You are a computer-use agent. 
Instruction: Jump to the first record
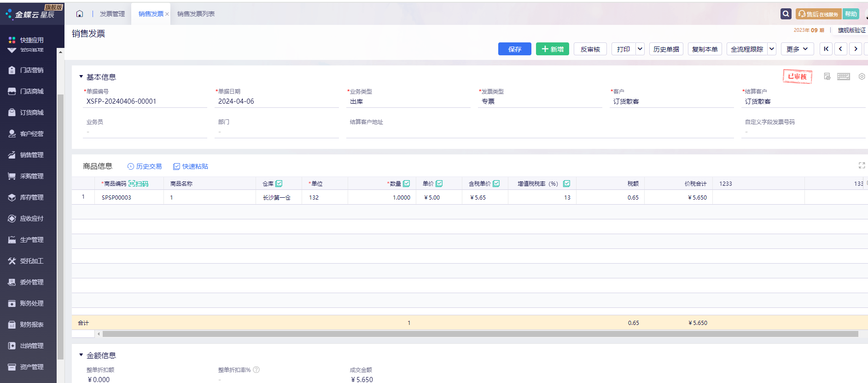pyautogui.click(x=826, y=49)
